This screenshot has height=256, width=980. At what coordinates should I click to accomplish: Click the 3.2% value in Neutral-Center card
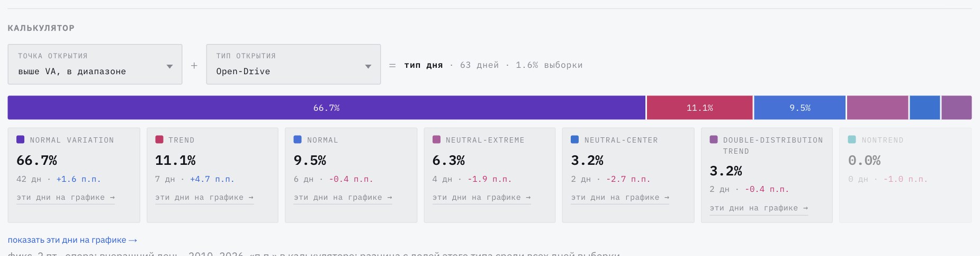[587, 160]
